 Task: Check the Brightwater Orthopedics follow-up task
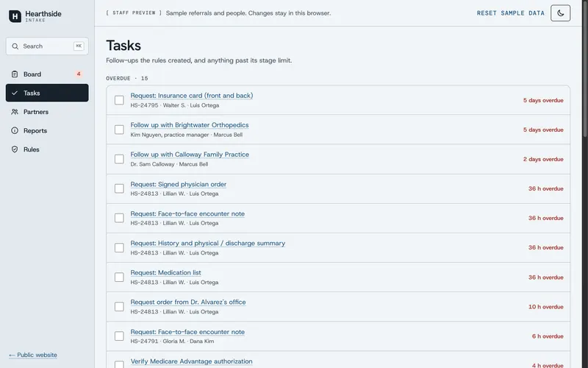point(119,130)
